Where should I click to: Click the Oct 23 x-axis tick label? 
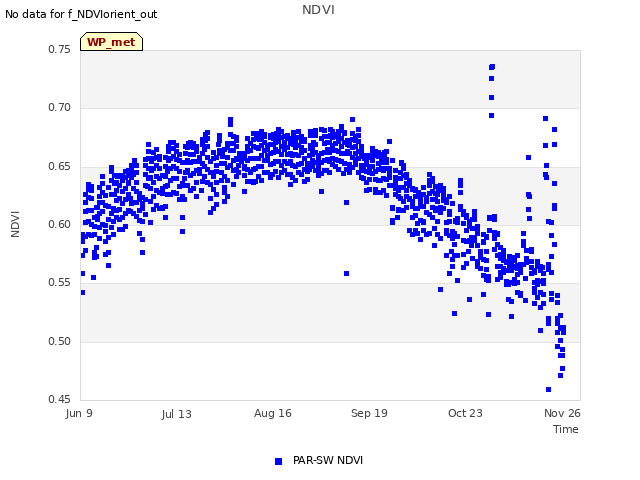pyautogui.click(x=465, y=413)
